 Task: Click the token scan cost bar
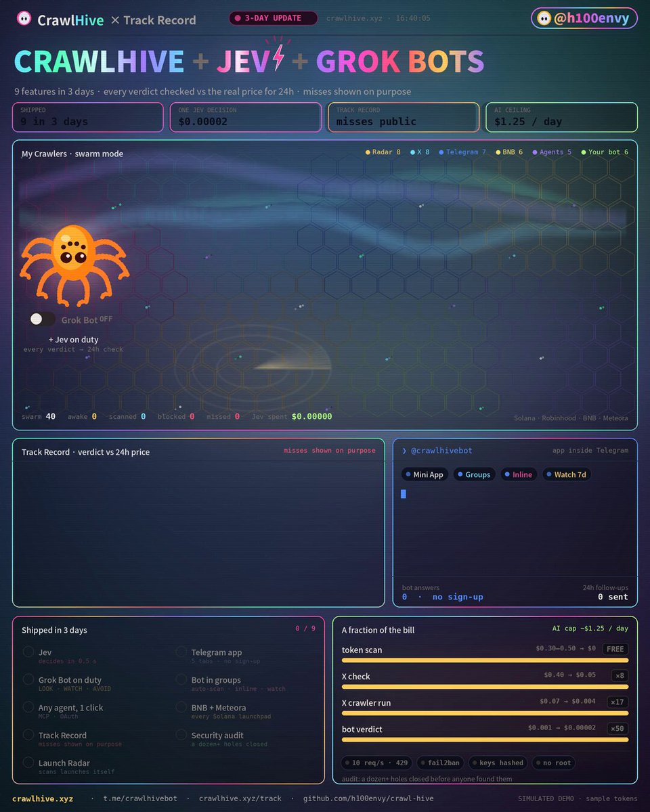click(485, 660)
